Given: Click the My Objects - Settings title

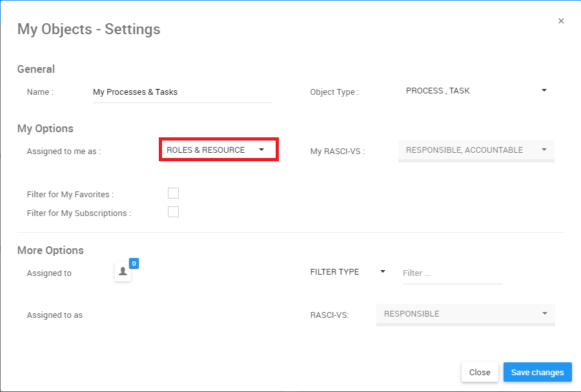Looking at the screenshot, I should point(88,29).
